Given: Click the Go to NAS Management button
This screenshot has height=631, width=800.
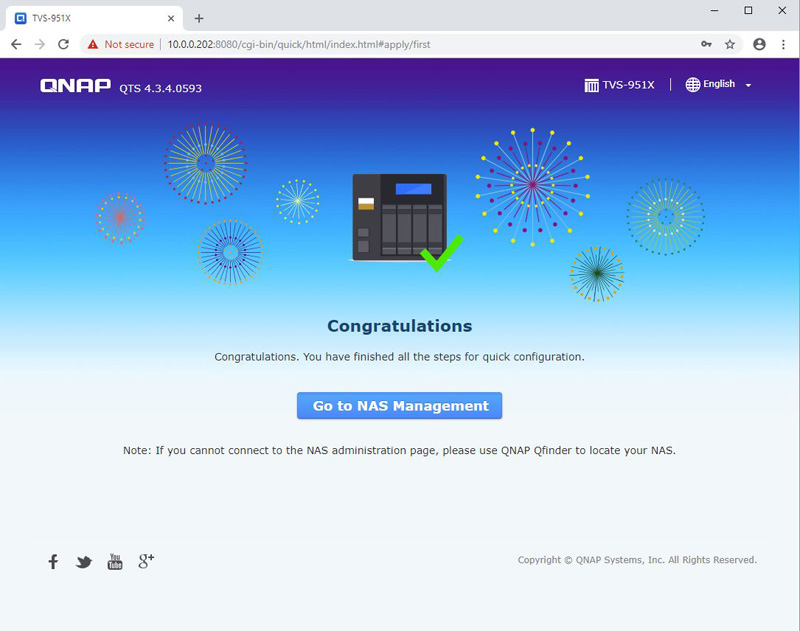Looking at the screenshot, I should [x=399, y=406].
